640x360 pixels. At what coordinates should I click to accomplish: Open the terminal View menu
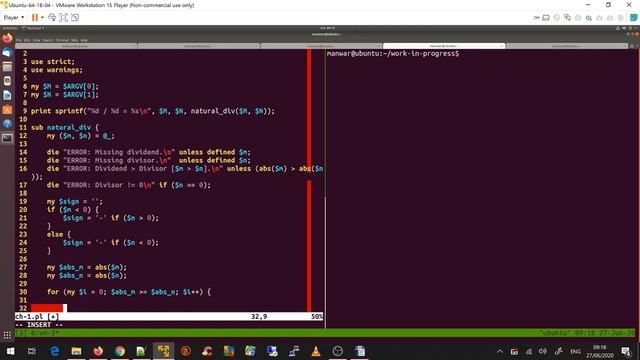pyautogui.click(x=36, y=40)
